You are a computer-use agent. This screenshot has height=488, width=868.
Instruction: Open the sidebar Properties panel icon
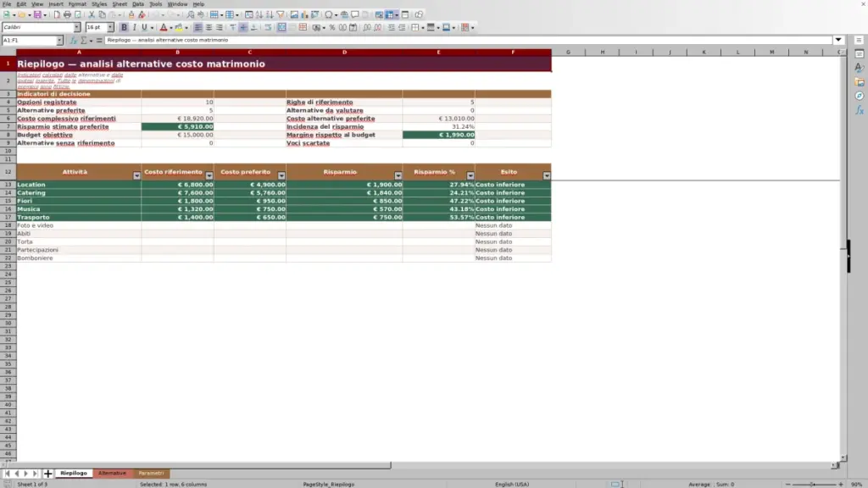click(x=860, y=53)
